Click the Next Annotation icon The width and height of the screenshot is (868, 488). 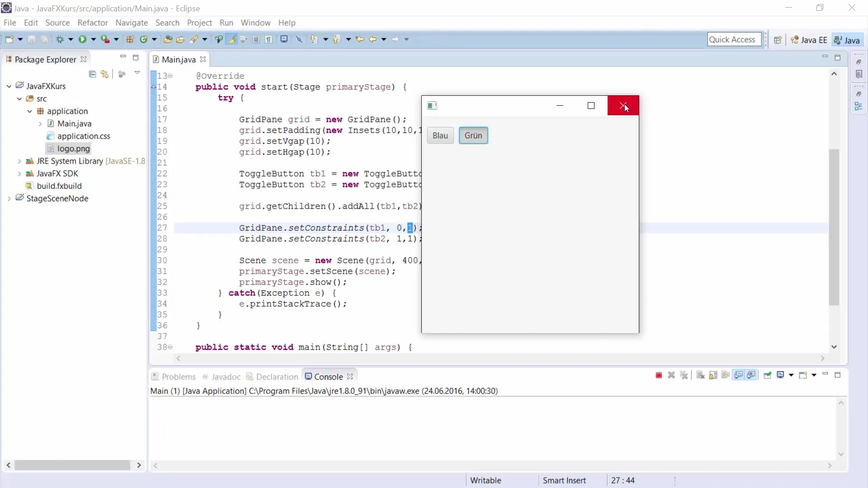coord(313,39)
